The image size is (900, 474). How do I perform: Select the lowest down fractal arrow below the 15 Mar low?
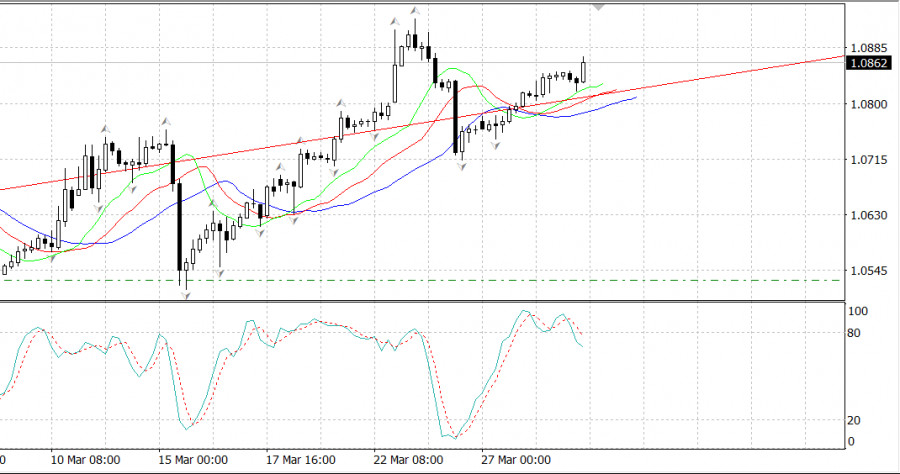[185, 295]
